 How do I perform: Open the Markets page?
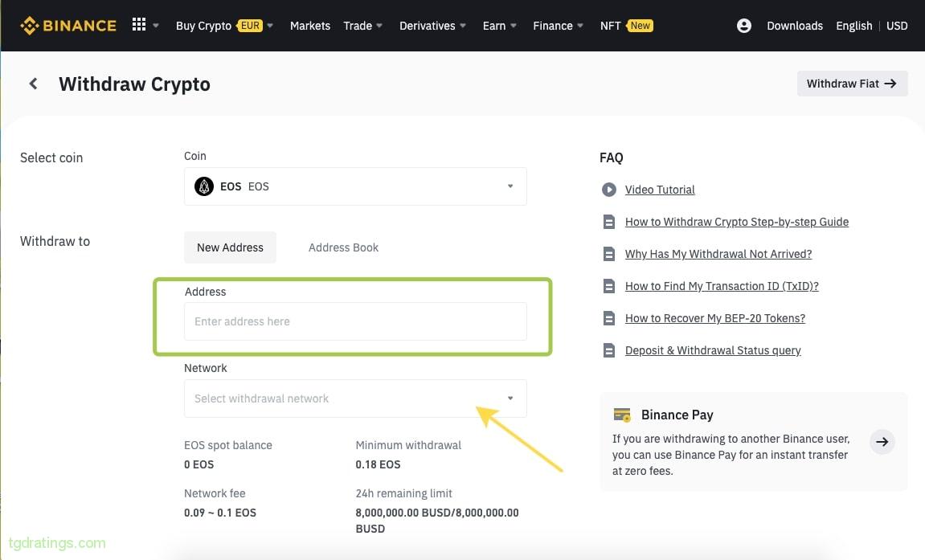[x=309, y=26]
